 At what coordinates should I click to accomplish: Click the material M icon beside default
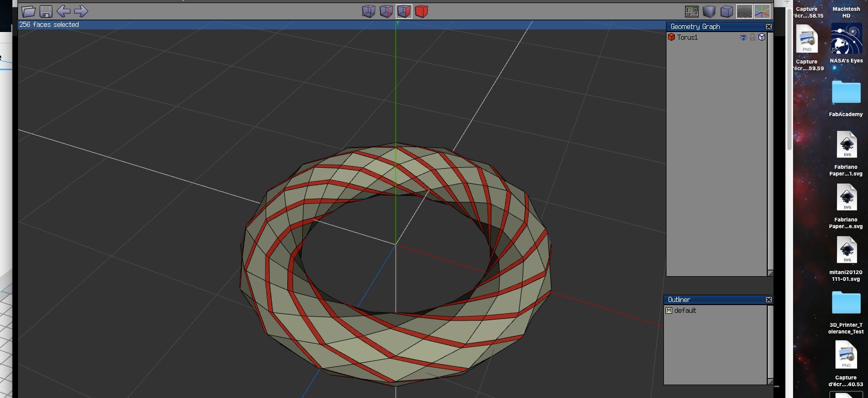(x=669, y=310)
